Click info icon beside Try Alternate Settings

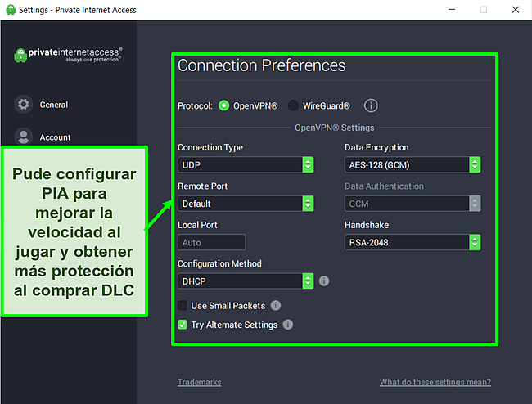288,325
